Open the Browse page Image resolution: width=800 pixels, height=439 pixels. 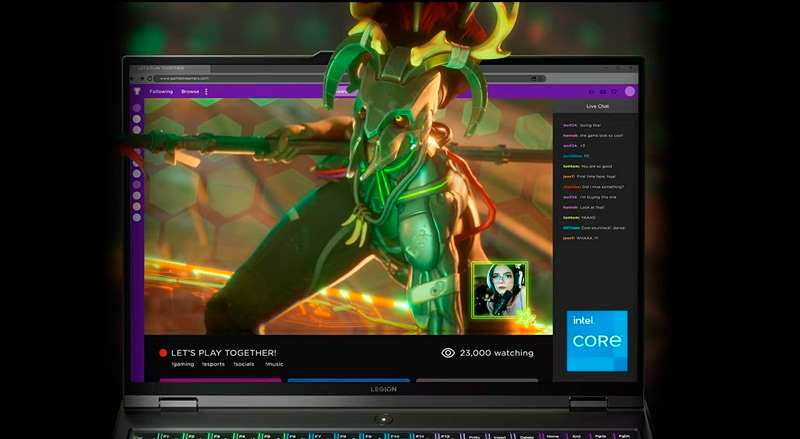190,91
